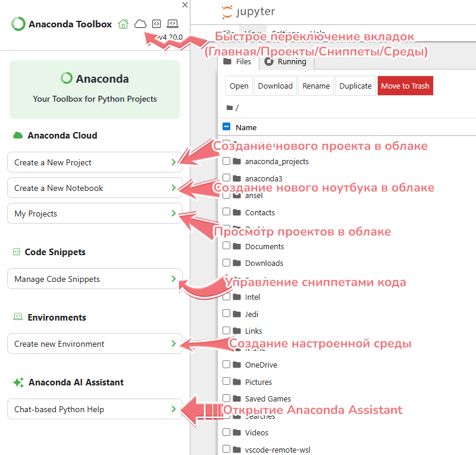Check the box for Downloads folder
The height and width of the screenshot is (455, 476).
226,263
